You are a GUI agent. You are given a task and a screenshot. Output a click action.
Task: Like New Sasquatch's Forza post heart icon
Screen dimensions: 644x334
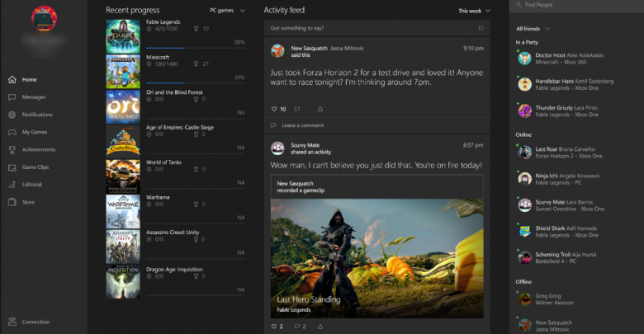274,109
